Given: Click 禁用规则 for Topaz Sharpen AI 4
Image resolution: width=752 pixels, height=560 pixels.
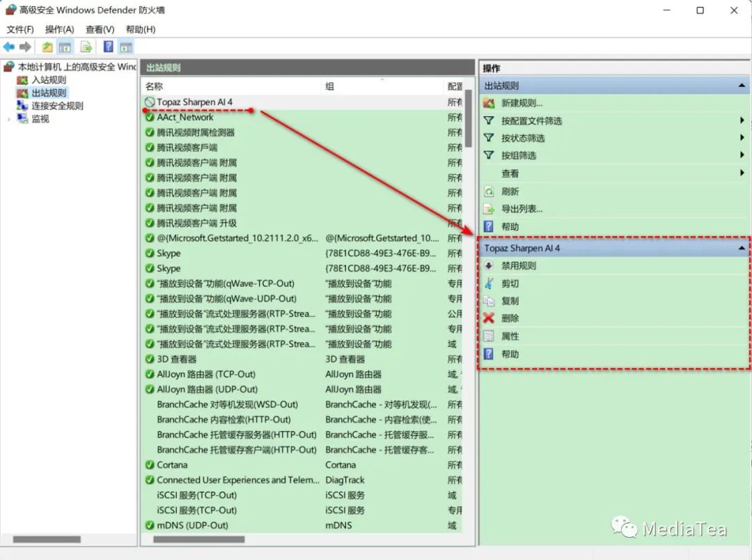Looking at the screenshot, I should tap(519, 265).
